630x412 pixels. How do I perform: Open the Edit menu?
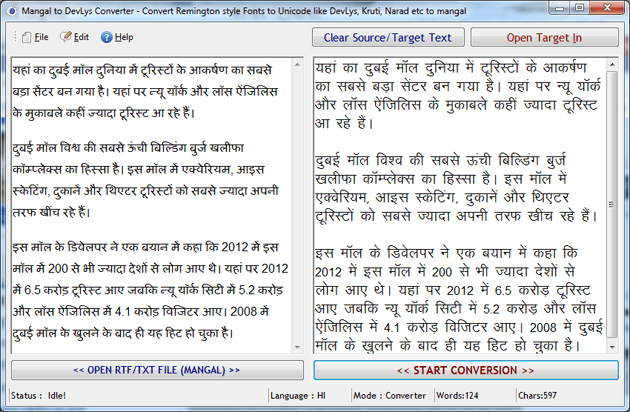coord(75,37)
